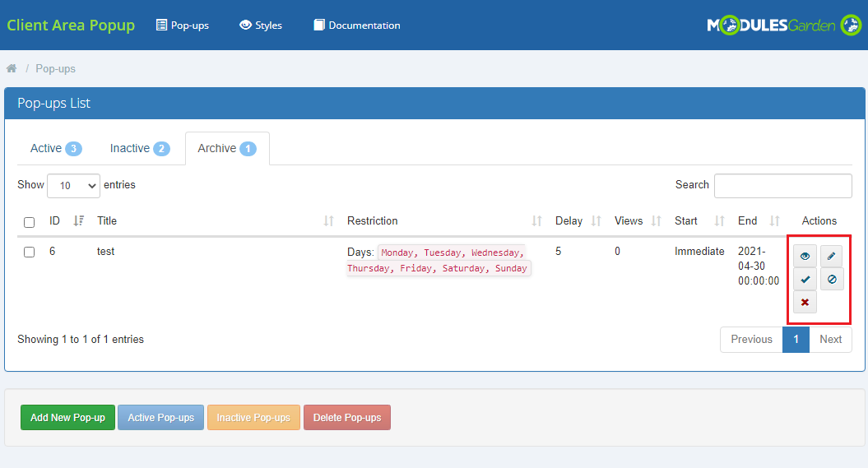Click the Views value 0

(x=617, y=251)
